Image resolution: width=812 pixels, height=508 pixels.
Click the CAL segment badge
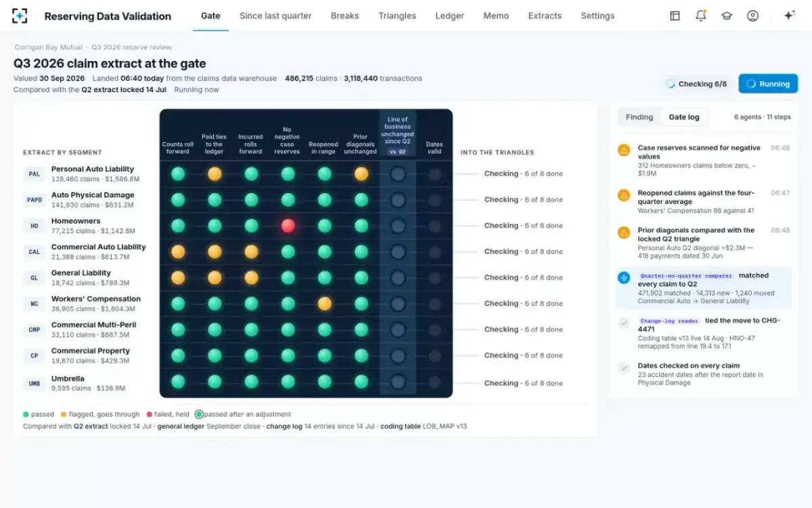coord(34,252)
